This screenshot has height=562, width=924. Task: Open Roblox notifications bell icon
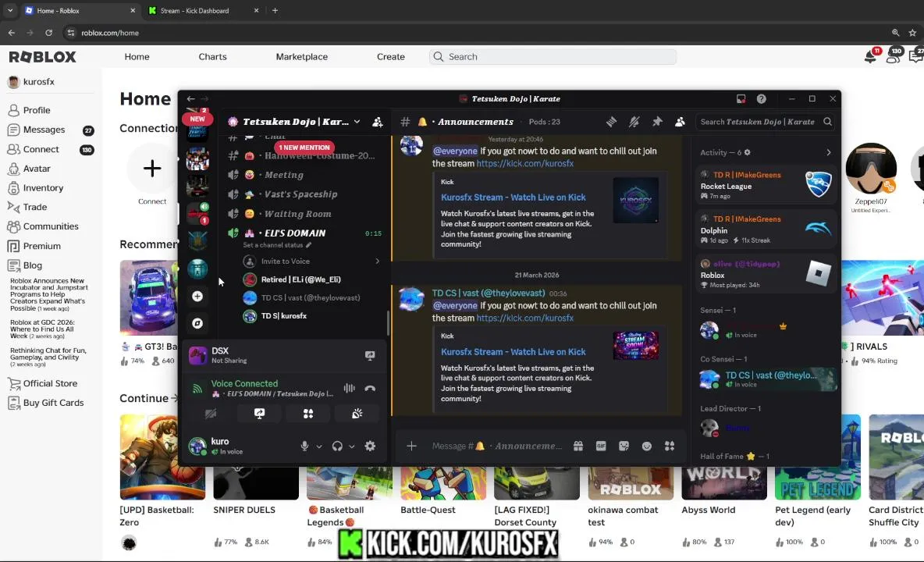pyautogui.click(x=870, y=56)
